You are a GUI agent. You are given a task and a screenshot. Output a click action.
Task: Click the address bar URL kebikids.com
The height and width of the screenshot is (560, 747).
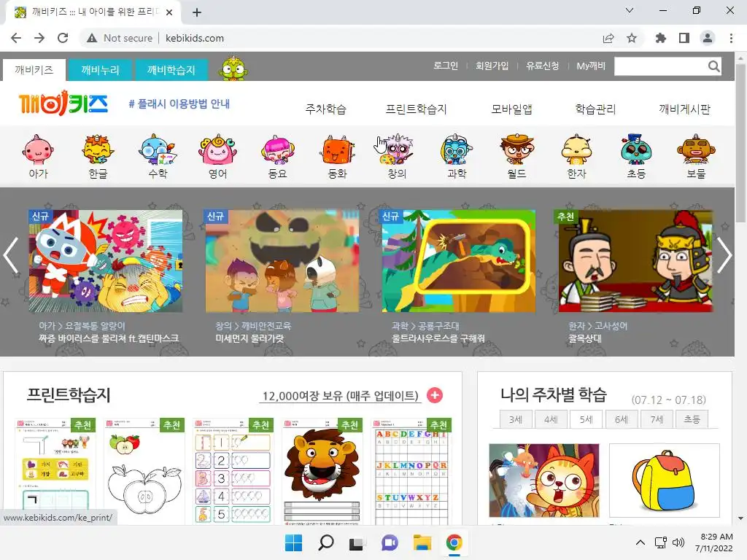194,38
